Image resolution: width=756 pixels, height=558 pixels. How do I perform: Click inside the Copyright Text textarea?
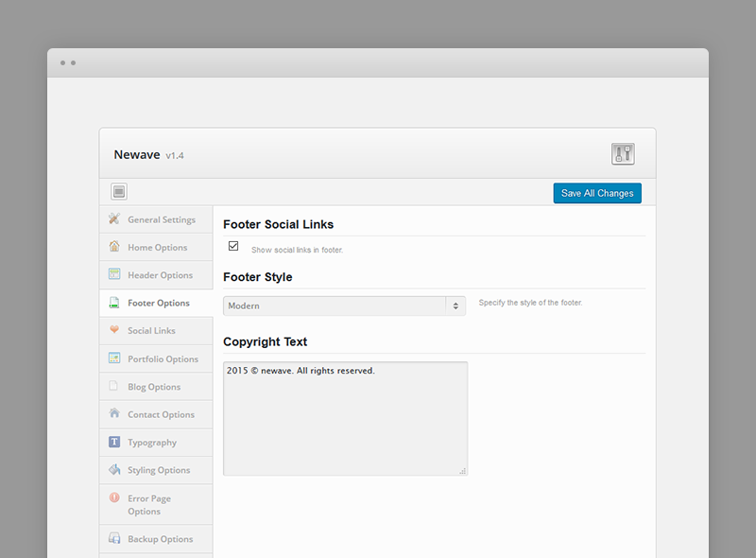[x=345, y=418]
